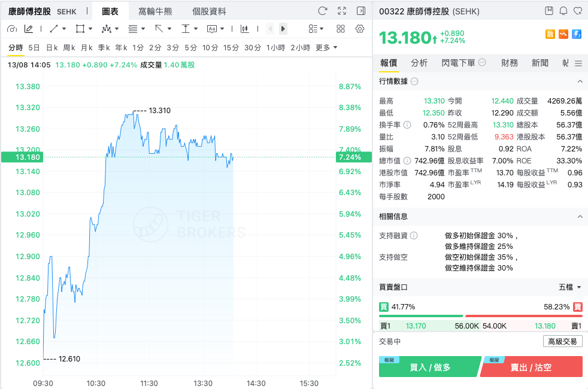Open the list layout options dropdown
Screen dimensions: 588x389
(x=316, y=29)
